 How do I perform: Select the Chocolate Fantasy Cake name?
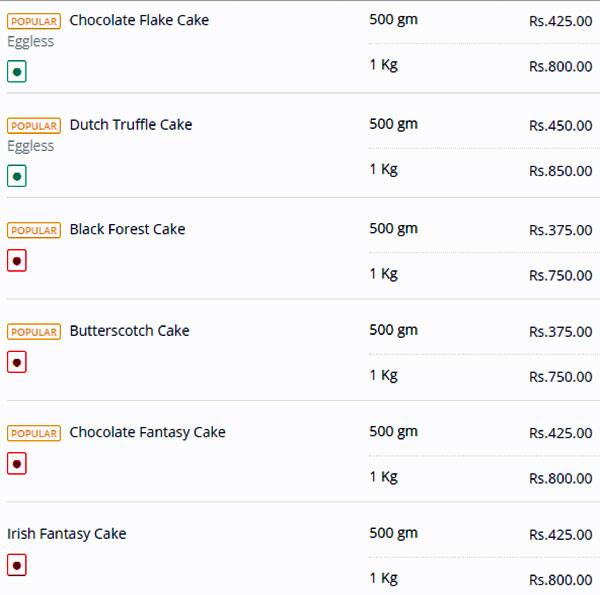click(147, 432)
